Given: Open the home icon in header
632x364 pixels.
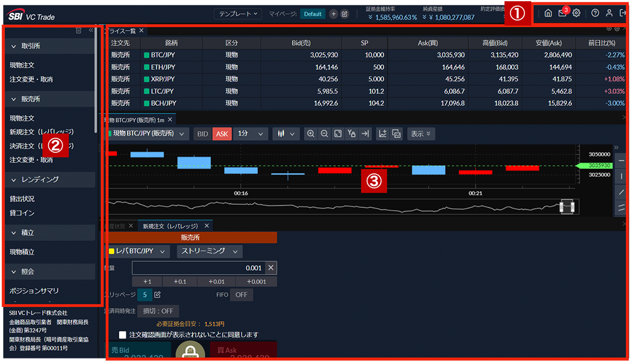Looking at the screenshot, I should click(548, 13).
